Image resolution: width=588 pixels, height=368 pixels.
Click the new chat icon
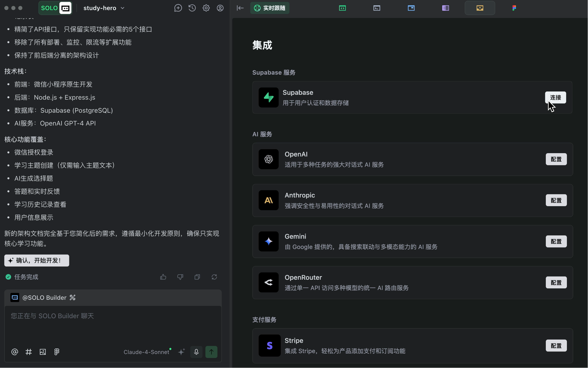(x=178, y=8)
